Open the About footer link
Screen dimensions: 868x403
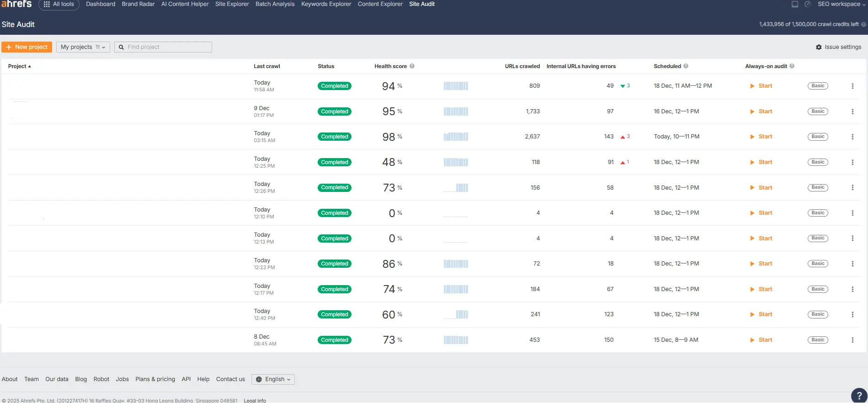(x=10, y=379)
